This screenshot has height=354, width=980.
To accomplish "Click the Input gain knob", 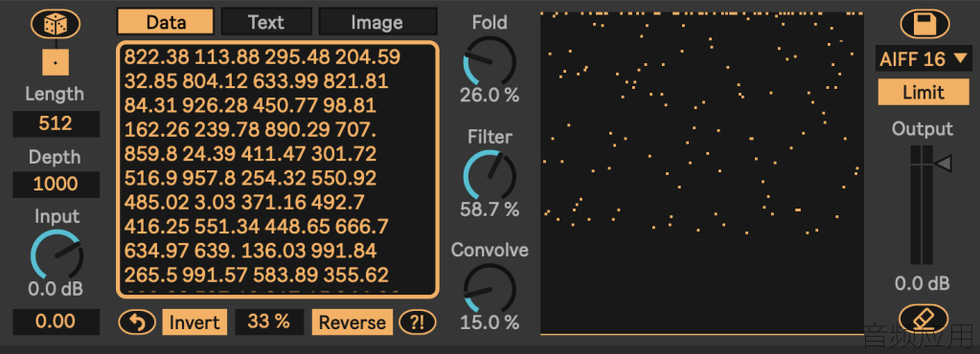I will click(x=57, y=254).
